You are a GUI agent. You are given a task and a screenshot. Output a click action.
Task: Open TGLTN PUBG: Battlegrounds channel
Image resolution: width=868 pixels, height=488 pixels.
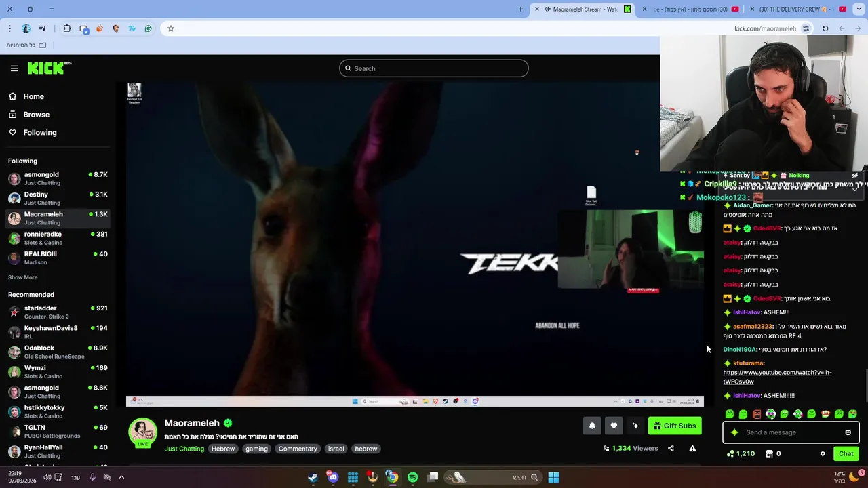(58, 431)
